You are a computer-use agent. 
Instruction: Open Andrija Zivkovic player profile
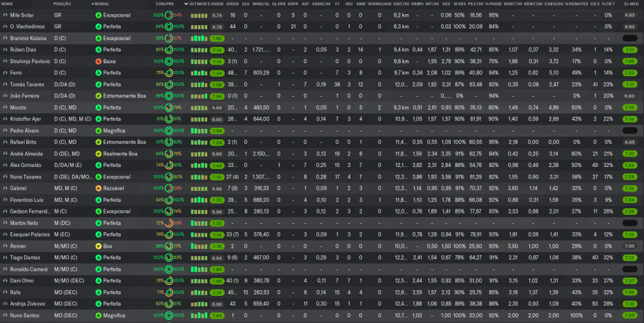[28, 304]
